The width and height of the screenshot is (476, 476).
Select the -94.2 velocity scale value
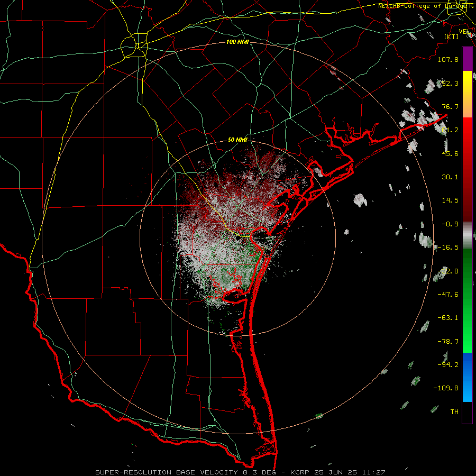click(x=448, y=364)
